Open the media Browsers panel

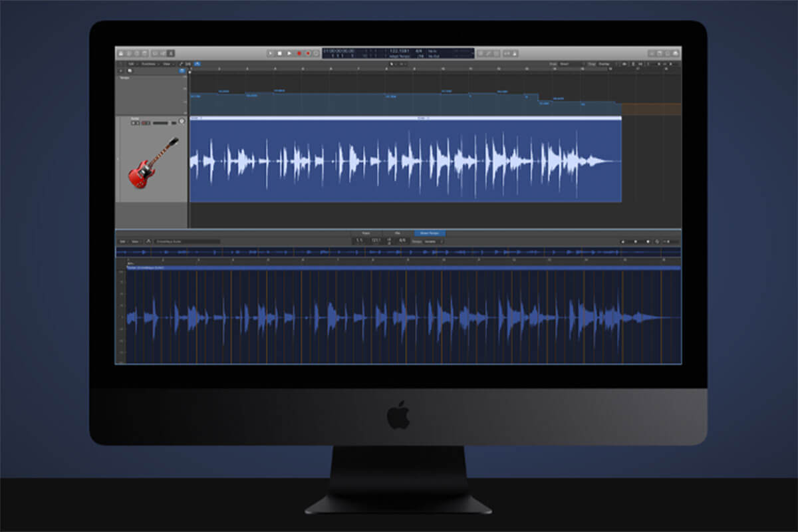click(x=675, y=53)
